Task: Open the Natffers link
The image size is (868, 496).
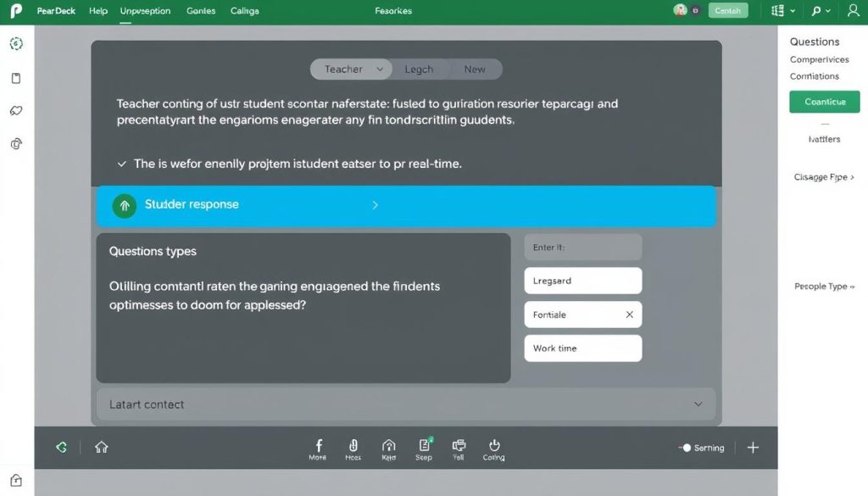Action: tap(824, 139)
